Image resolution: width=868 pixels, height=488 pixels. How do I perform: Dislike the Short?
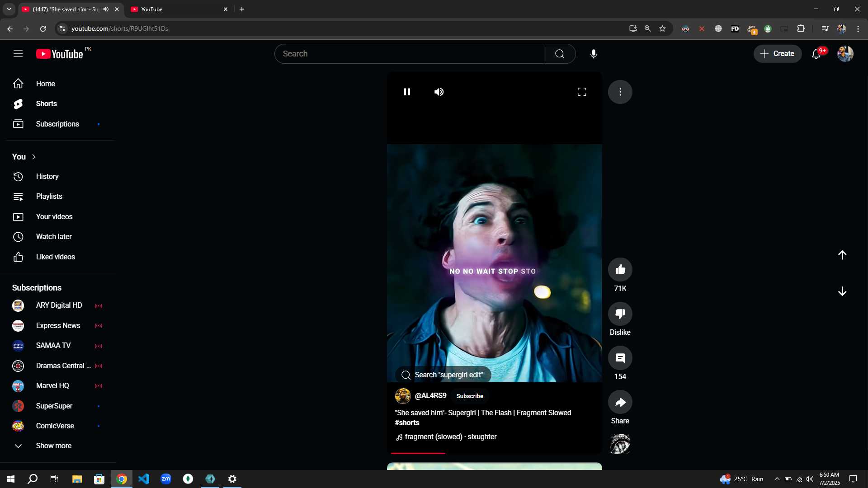tap(620, 314)
